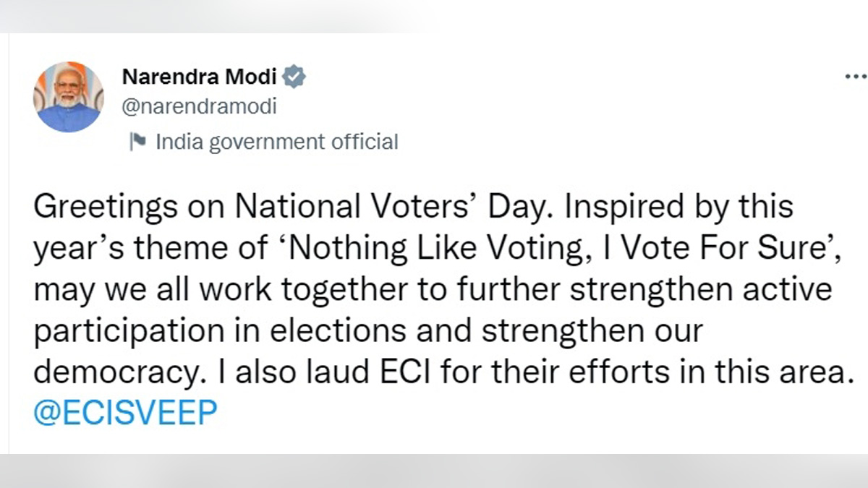
Task: Open the @ECISVEEP mention link
Action: click(125, 414)
